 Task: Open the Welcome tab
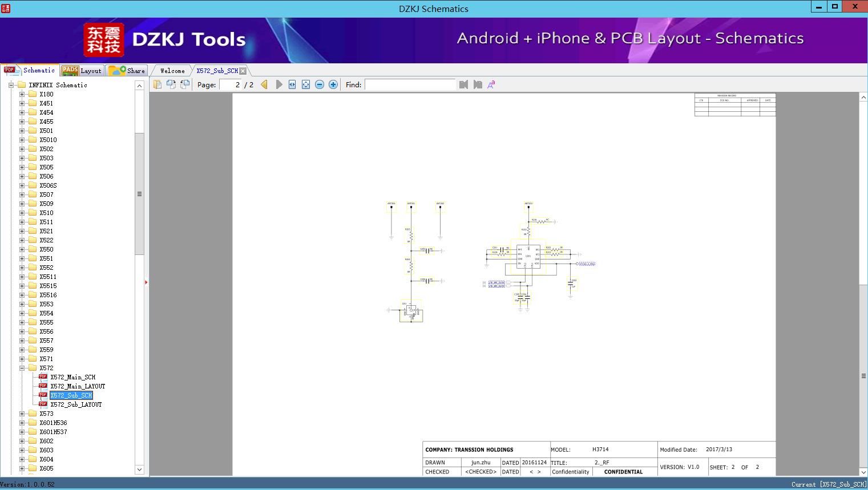coord(172,71)
